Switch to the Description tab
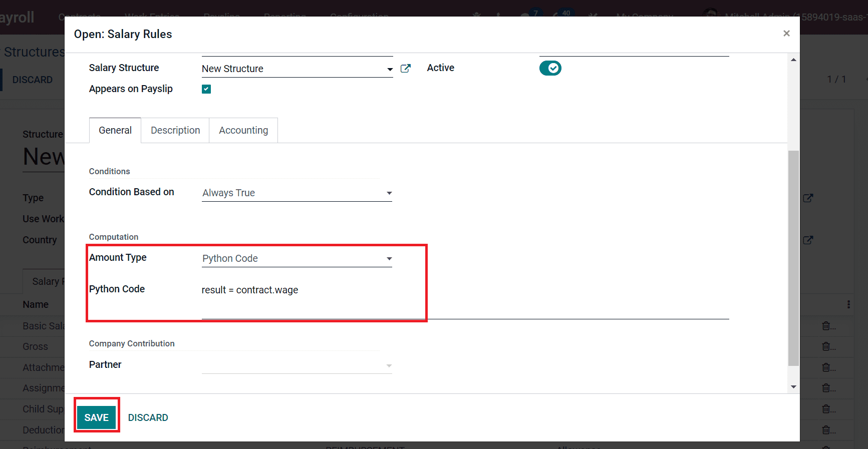Viewport: 868px width, 449px height. pyautogui.click(x=175, y=131)
